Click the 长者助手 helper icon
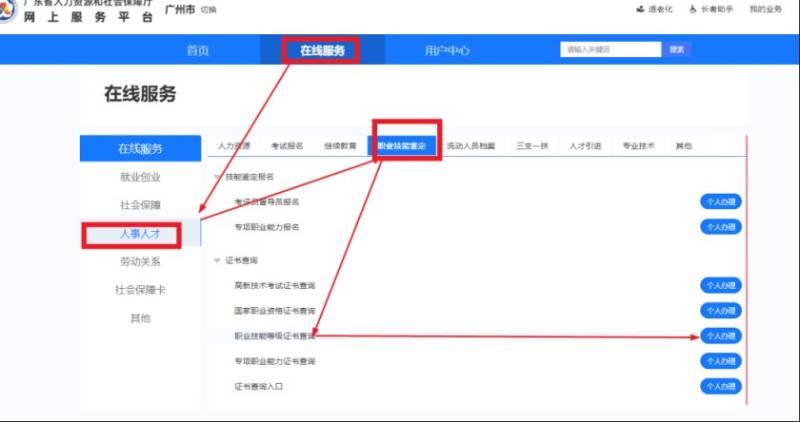 [x=693, y=9]
